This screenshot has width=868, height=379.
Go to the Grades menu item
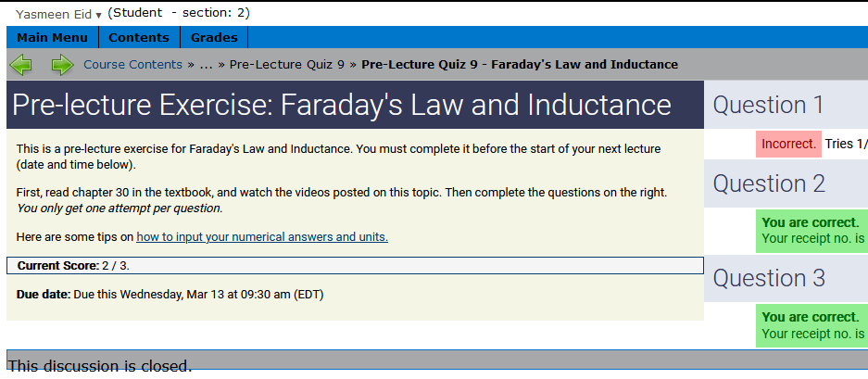(x=214, y=38)
